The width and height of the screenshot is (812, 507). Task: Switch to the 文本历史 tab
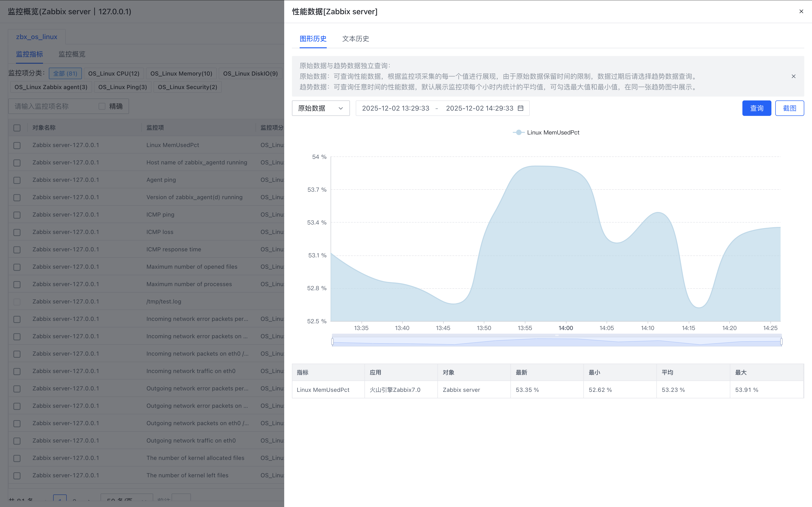pyautogui.click(x=355, y=39)
